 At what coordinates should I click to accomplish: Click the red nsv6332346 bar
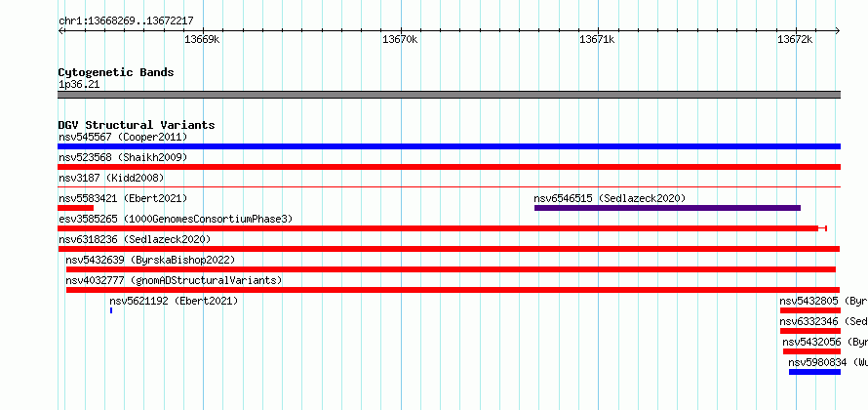pyautogui.click(x=810, y=331)
